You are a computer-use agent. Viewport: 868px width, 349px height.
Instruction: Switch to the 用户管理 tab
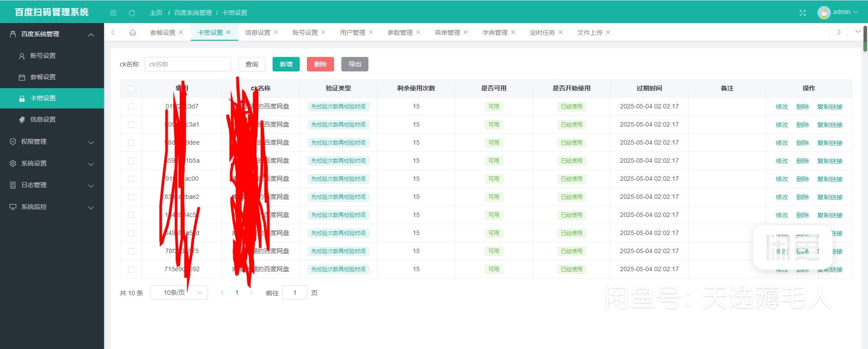[352, 33]
